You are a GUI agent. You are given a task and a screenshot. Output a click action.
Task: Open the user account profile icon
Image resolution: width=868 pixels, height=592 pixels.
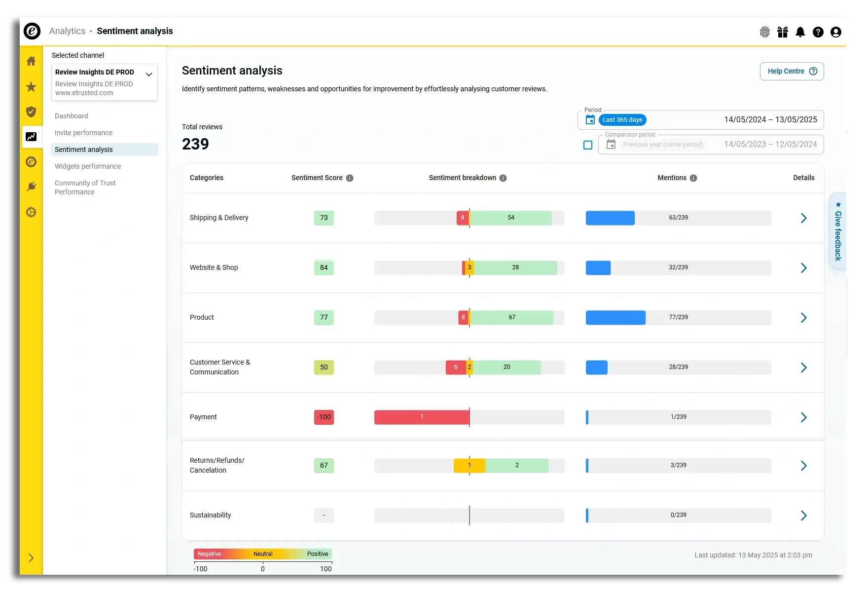click(835, 32)
